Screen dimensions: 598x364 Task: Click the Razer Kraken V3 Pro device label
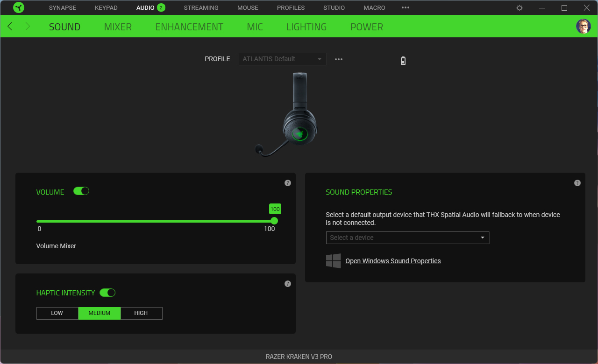299,357
